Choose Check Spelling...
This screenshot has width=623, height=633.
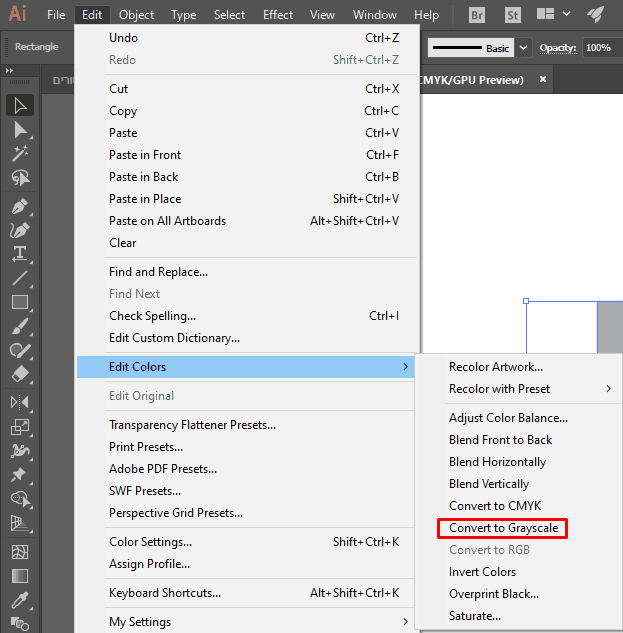(247, 316)
